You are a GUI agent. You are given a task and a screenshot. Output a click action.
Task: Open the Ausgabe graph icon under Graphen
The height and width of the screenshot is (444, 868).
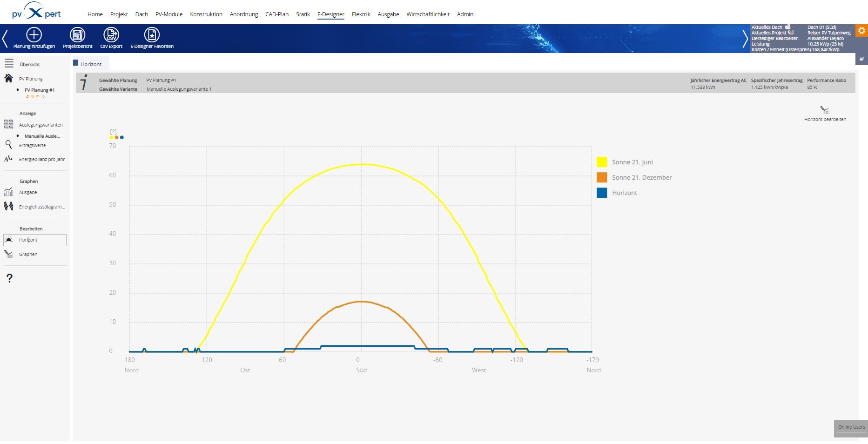[x=8, y=192]
